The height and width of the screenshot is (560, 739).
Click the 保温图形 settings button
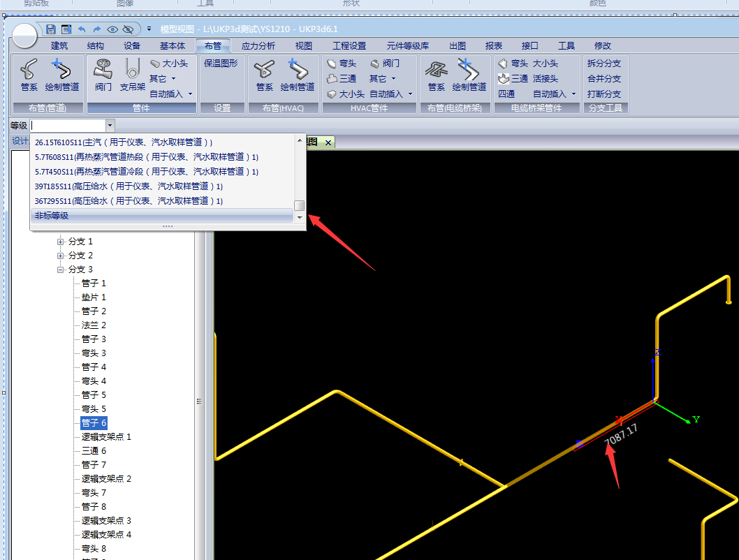(221, 64)
